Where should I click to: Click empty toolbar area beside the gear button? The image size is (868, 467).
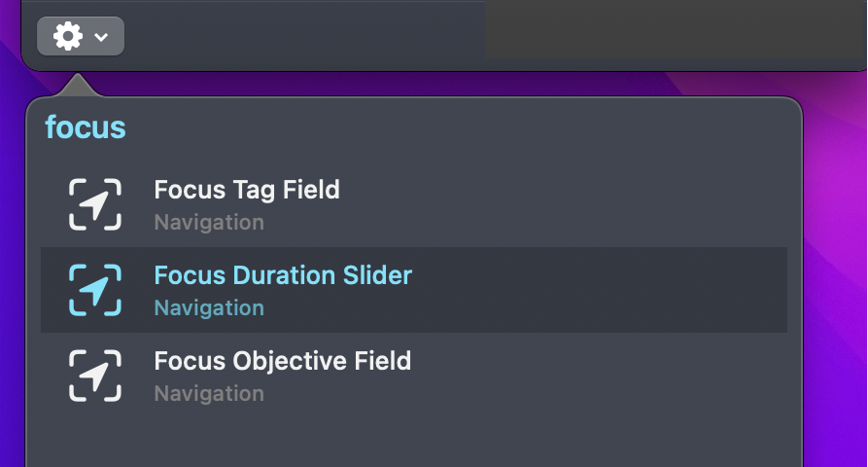click(x=304, y=37)
